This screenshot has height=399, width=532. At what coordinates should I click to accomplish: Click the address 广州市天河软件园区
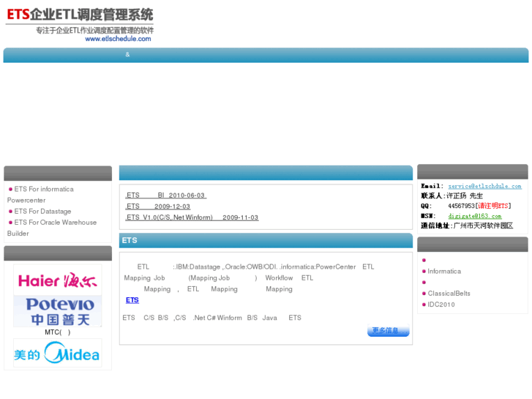[x=483, y=225]
